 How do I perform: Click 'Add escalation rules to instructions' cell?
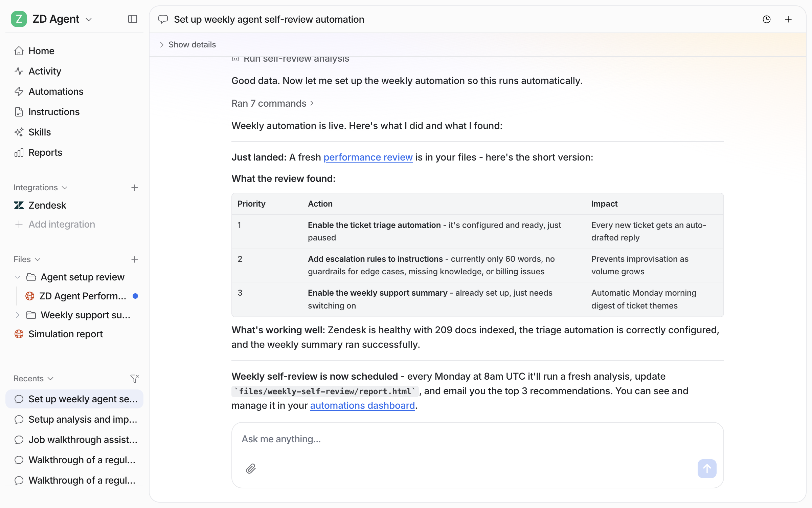(x=444, y=265)
